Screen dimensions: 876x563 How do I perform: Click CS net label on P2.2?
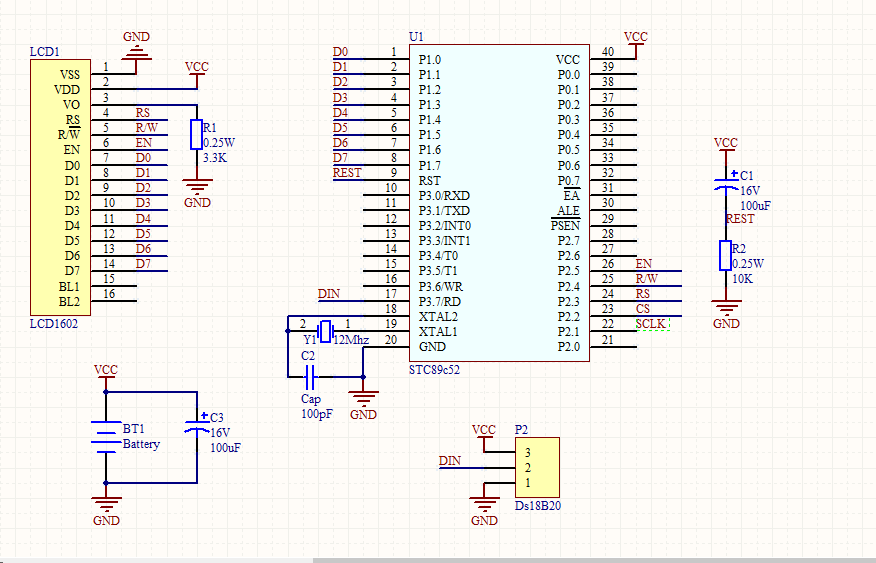(x=643, y=309)
